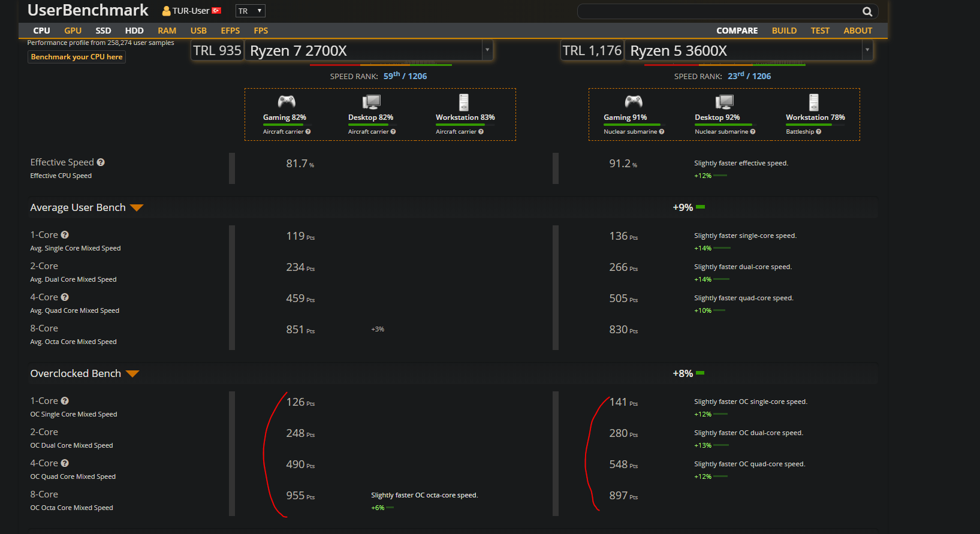Image resolution: width=980 pixels, height=534 pixels.
Task: Click 'Slightly faster OC octa-core speed.' text
Action: 424,495
